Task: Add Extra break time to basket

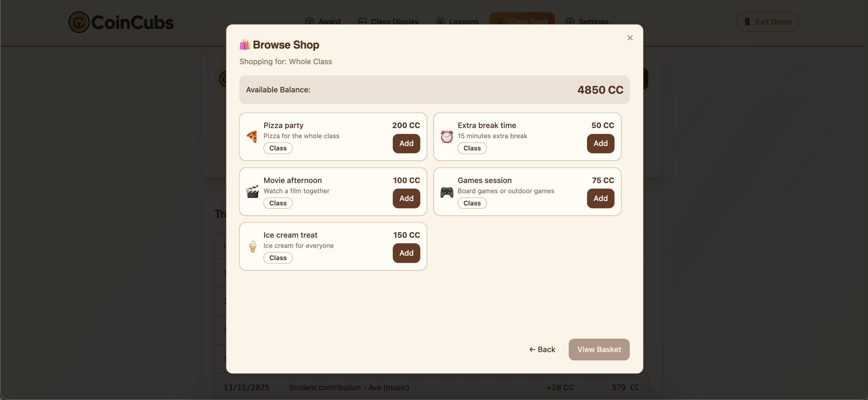Action: click(600, 143)
